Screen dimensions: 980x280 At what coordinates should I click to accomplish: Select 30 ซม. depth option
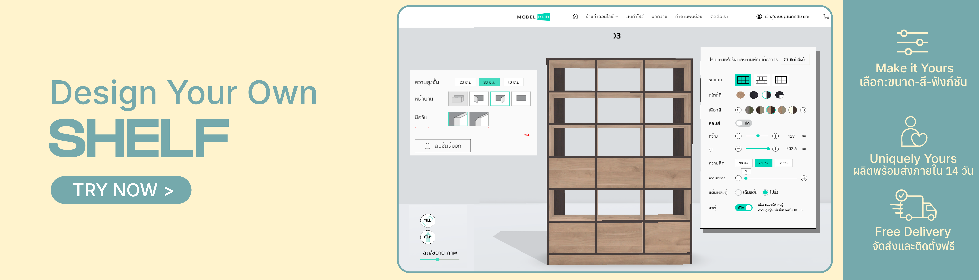point(743,163)
